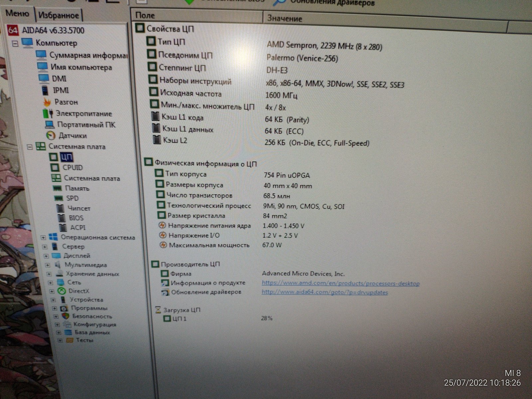Click the CPUID chip icon
Screen dimensions: 532x399
pos(55,167)
